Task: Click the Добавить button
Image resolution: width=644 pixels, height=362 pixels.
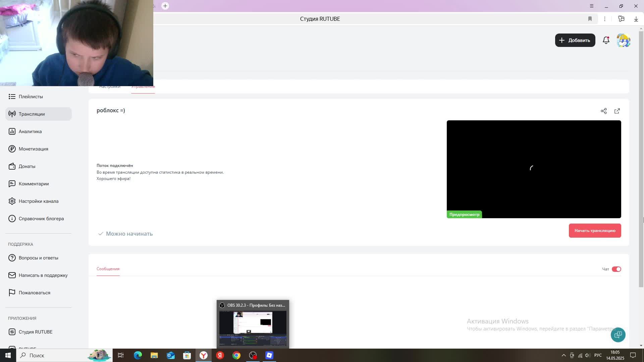Action: (575, 40)
